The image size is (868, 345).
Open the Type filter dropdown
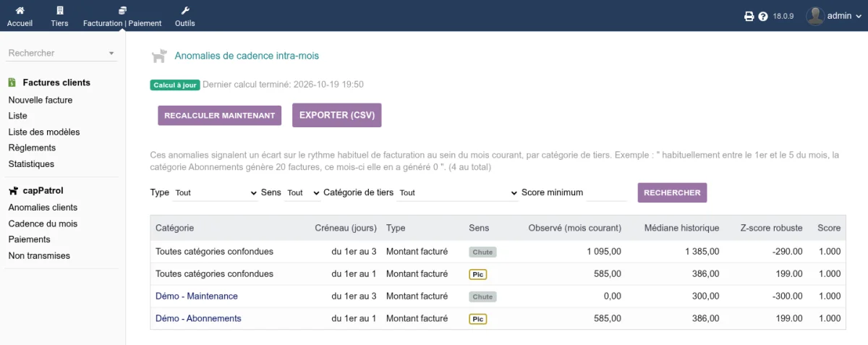click(216, 193)
